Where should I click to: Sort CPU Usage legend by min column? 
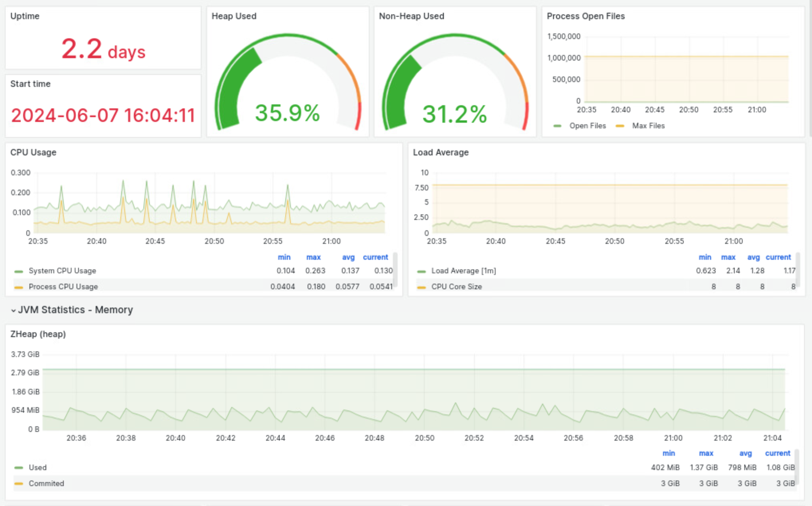(284, 257)
